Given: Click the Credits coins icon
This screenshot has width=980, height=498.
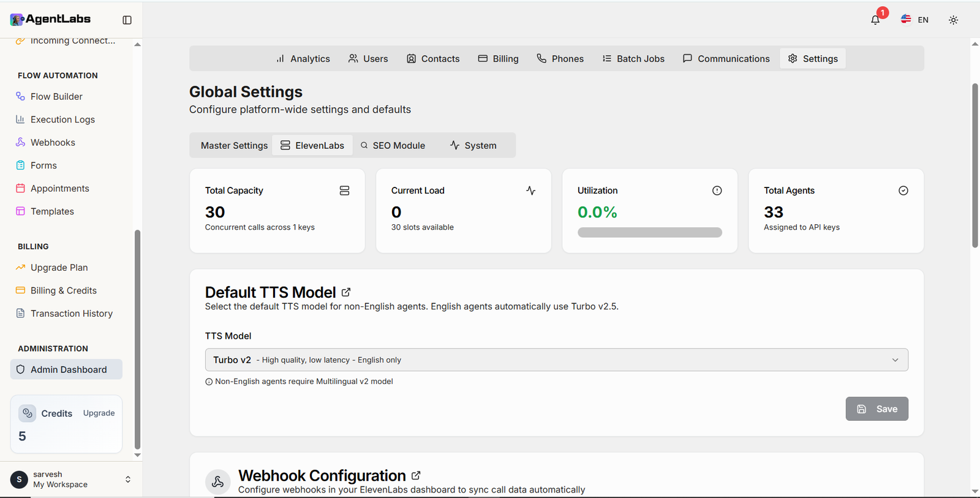Looking at the screenshot, I should 28,413.
